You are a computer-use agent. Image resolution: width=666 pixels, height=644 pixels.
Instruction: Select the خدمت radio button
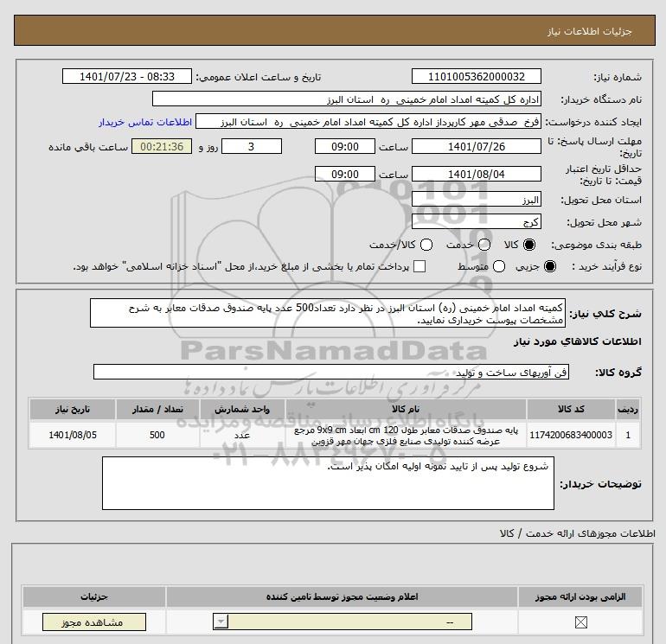tap(484, 245)
